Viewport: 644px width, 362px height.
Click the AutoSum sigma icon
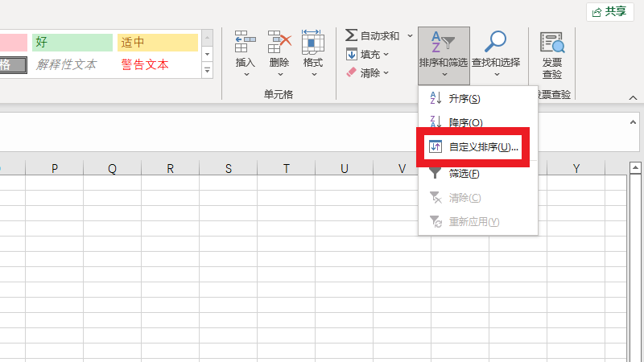click(x=352, y=35)
